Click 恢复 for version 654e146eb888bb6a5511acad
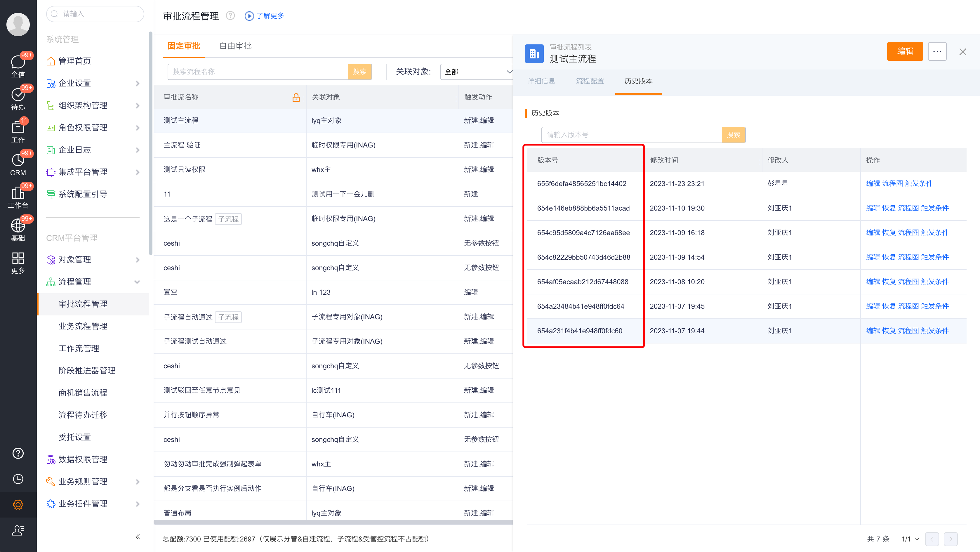Viewport: 980px width, 552px height. [x=889, y=208]
